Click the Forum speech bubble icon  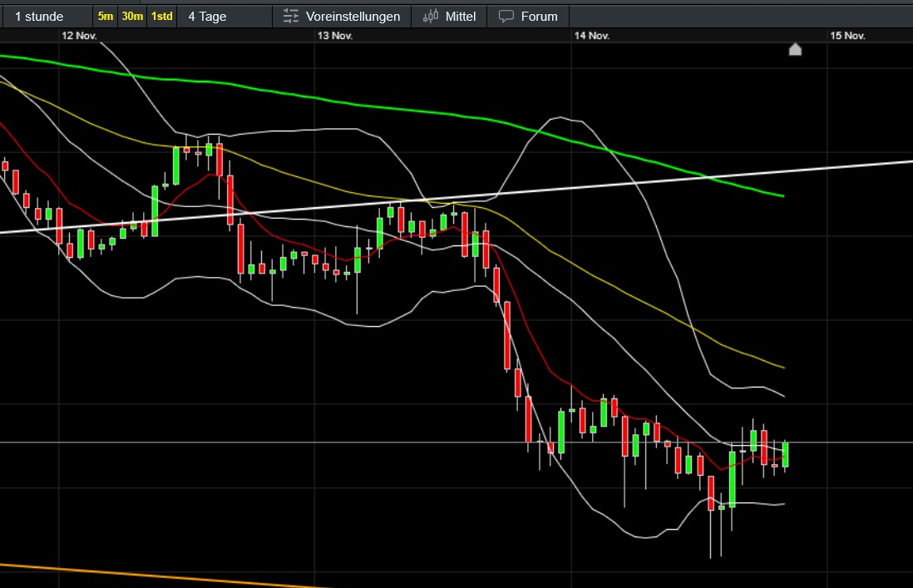506,17
